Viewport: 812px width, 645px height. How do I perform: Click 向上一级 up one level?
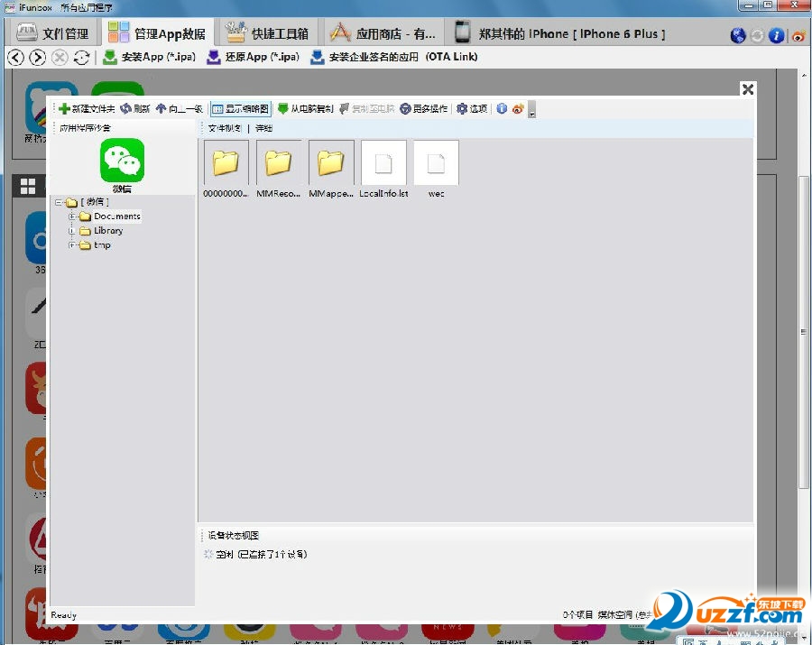point(180,109)
